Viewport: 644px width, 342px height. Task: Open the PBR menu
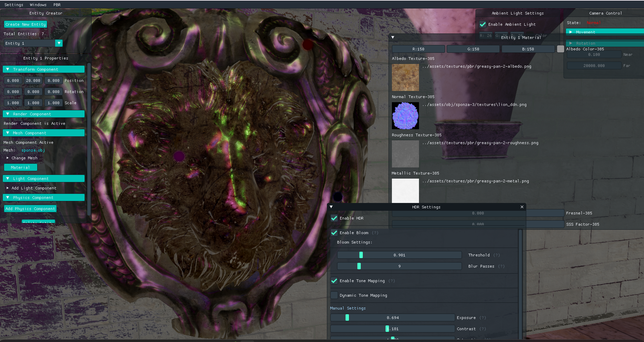[x=57, y=5]
